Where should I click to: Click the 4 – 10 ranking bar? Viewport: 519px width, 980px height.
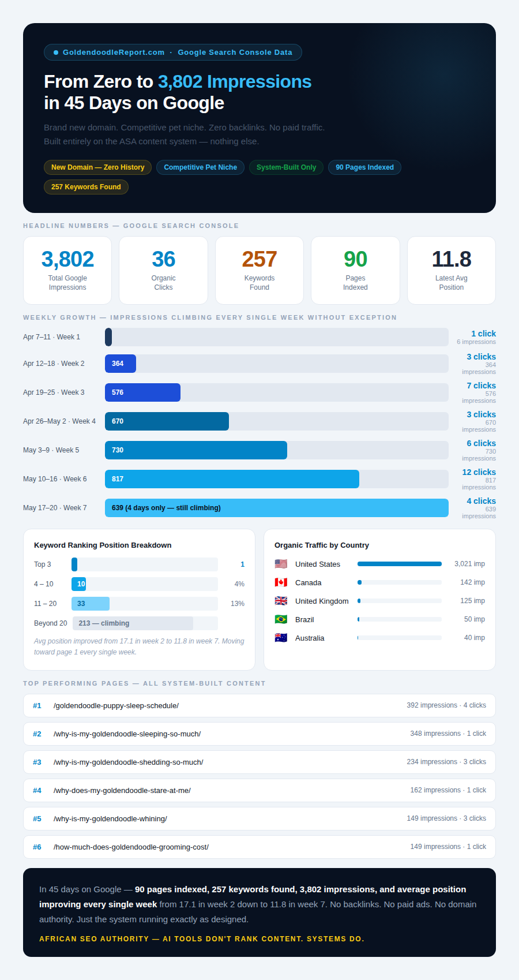tap(79, 584)
